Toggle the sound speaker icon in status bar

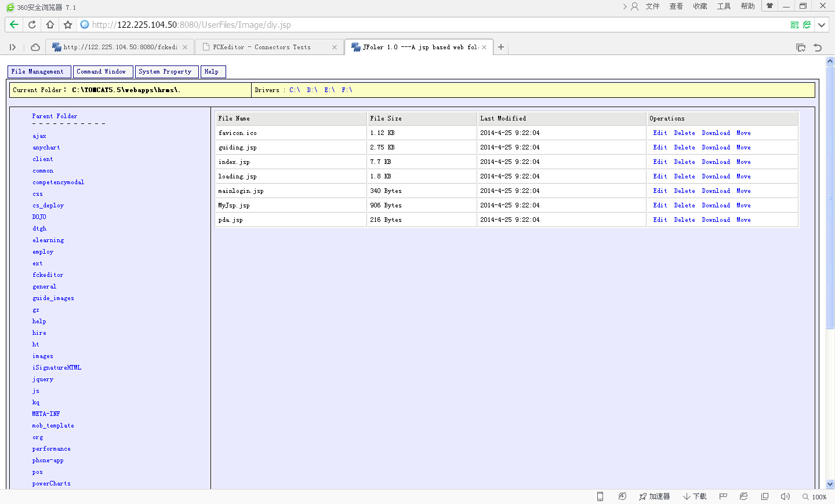[x=785, y=496]
